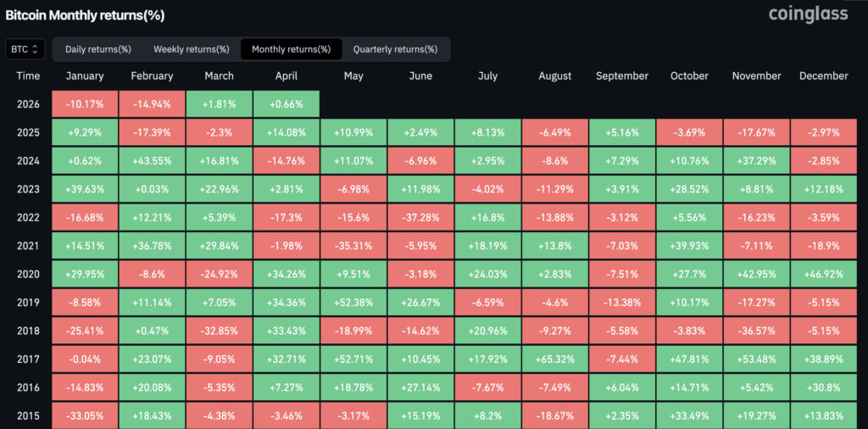Screen dimensions: 868x429
Task: Click the 2021 October +39.93% cell
Action: (x=689, y=245)
